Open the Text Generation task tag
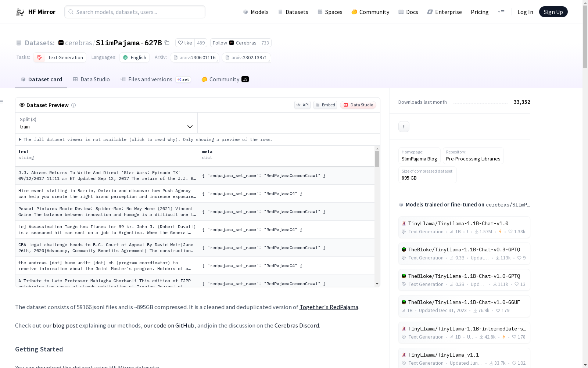 60,57
